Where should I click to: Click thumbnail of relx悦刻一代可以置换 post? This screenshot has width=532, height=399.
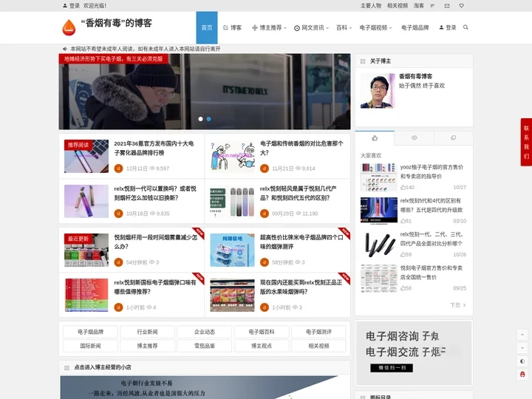[86, 201]
